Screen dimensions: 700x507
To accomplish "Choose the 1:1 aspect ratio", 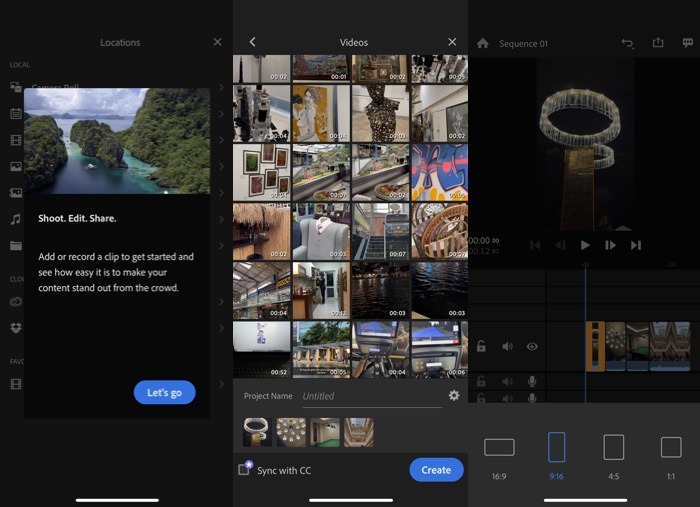I will 671,447.
